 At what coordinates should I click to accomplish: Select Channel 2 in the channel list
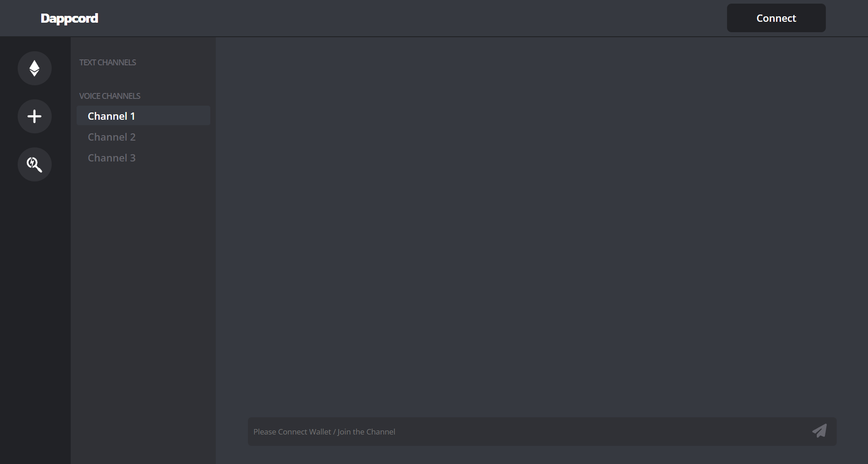point(143,137)
